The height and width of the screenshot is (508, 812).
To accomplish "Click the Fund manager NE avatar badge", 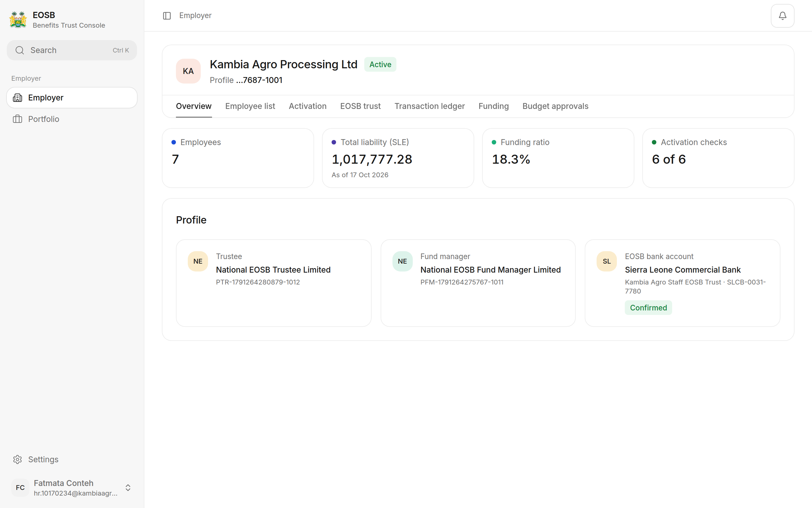I will tap(402, 261).
